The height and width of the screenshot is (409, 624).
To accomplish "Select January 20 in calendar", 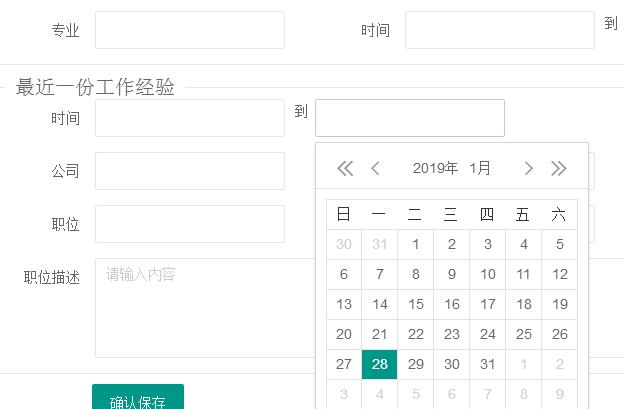I will [344, 334].
